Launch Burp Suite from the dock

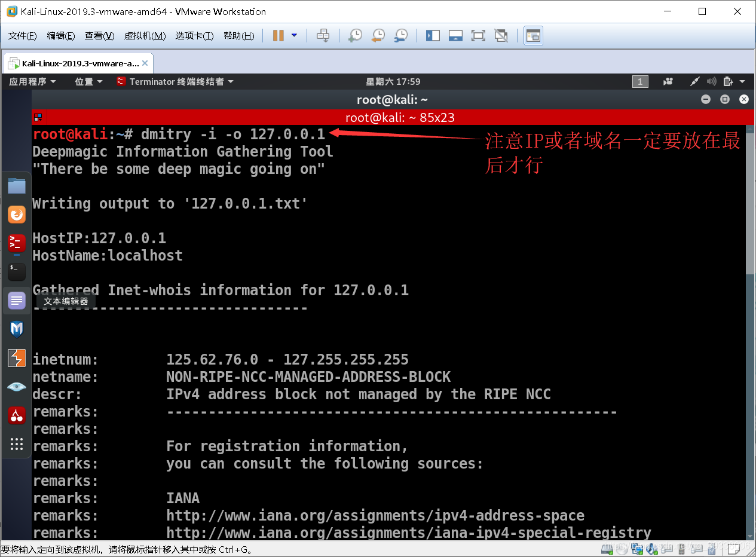[17, 358]
